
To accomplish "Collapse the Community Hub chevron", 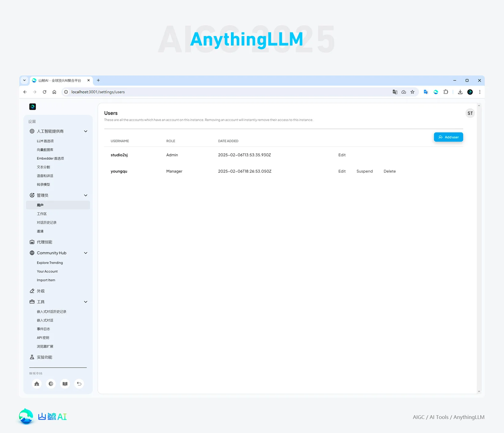I will point(86,253).
